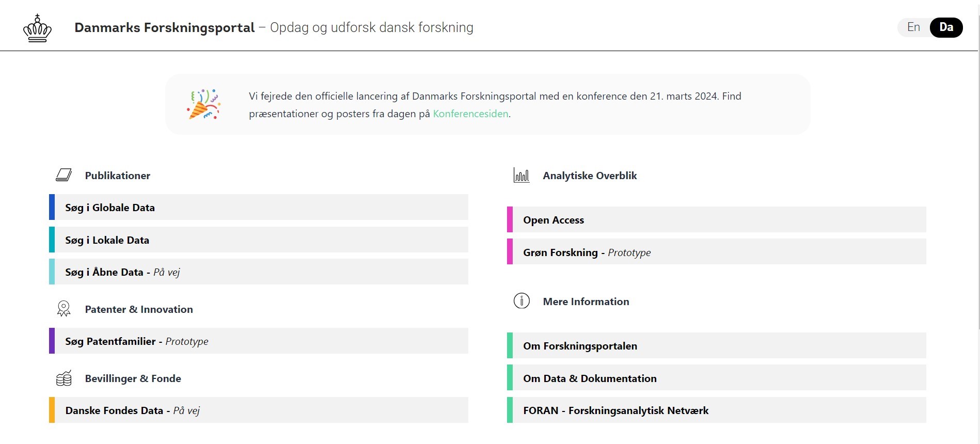This screenshot has width=980, height=444.
Task: Click the Patenter & Innovation ribbon icon
Action: click(x=64, y=309)
